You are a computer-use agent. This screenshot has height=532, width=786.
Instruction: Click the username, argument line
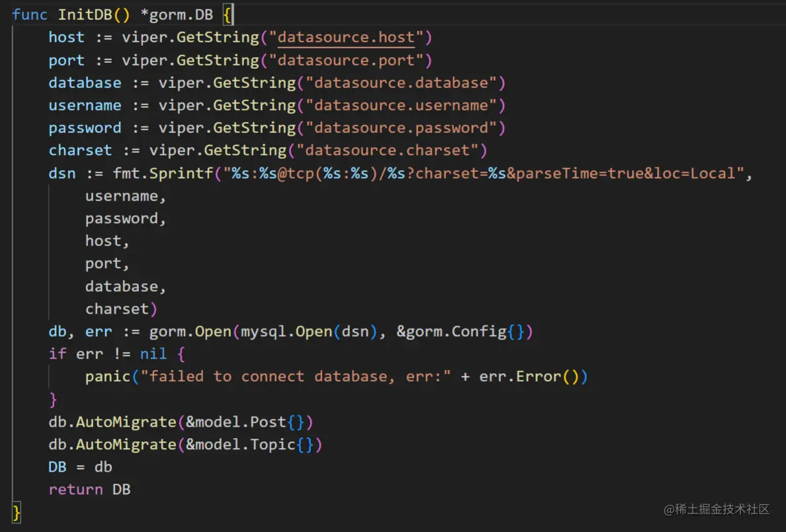(x=125, y=196)
